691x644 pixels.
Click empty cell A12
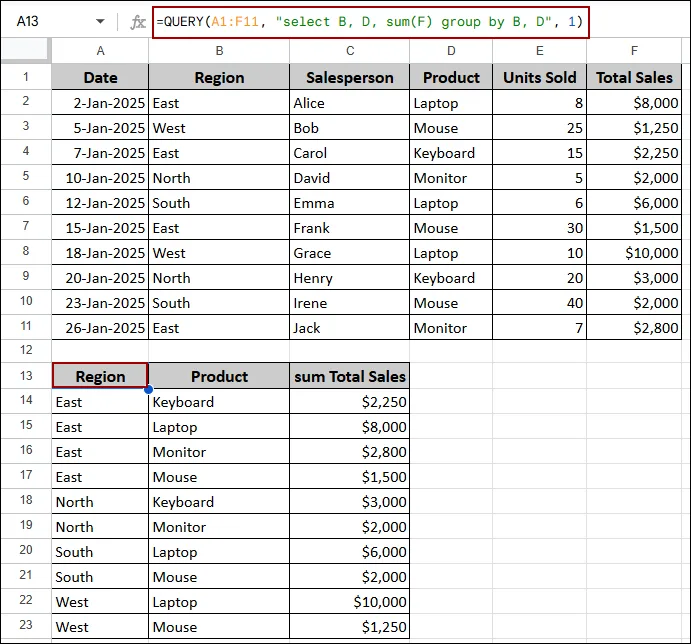click(100, 351)
